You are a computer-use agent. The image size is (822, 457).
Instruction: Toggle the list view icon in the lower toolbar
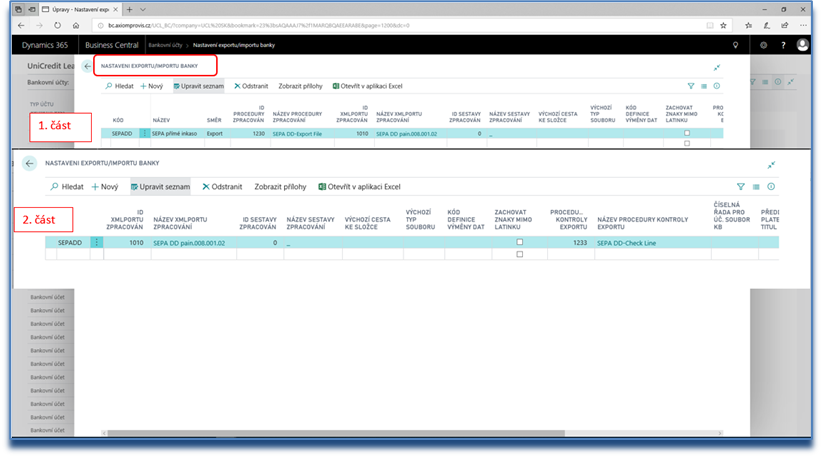tap(756, 186)
